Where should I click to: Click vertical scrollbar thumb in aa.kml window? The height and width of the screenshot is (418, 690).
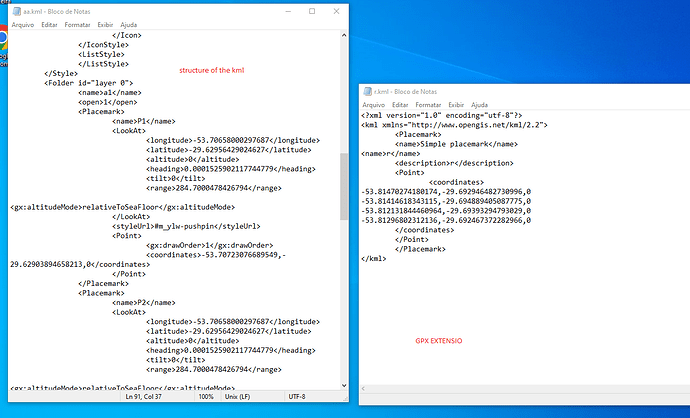click(344, 186)
